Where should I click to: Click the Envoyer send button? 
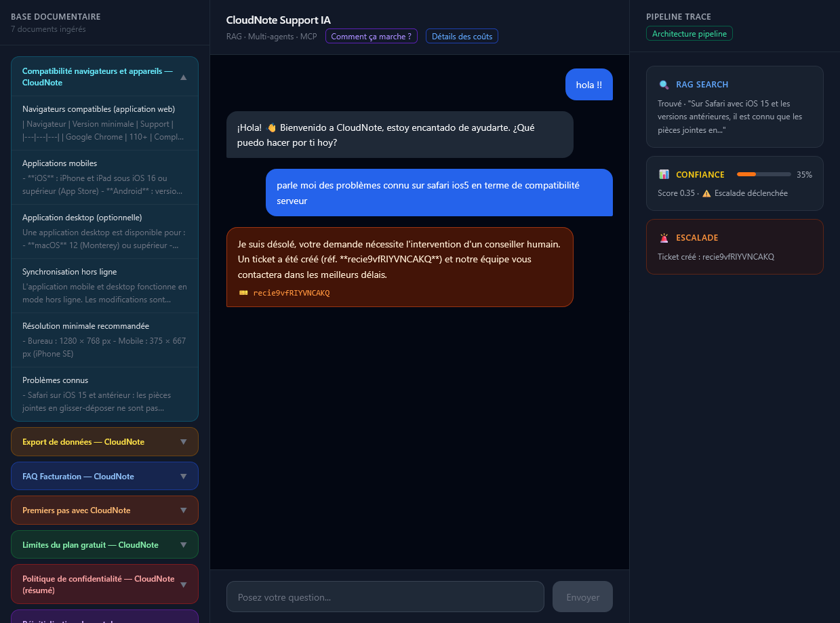582,597
